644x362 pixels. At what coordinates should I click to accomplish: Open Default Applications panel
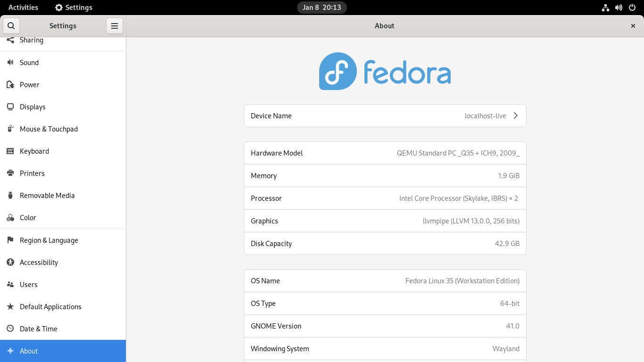coord(63,306)
